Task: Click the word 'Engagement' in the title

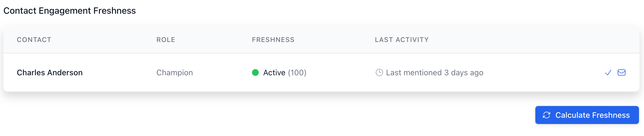Action: (x=65, y=11)
